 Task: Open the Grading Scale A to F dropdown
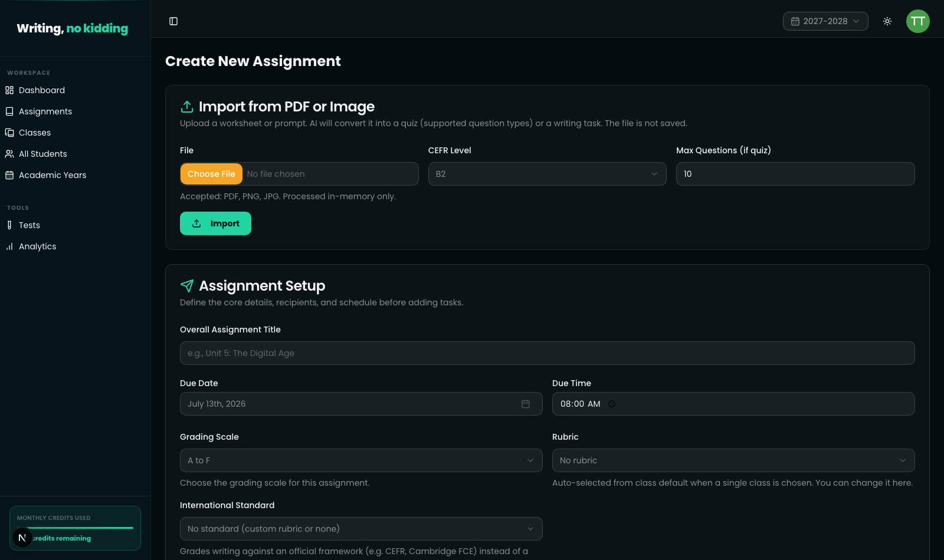pos(361,460)
